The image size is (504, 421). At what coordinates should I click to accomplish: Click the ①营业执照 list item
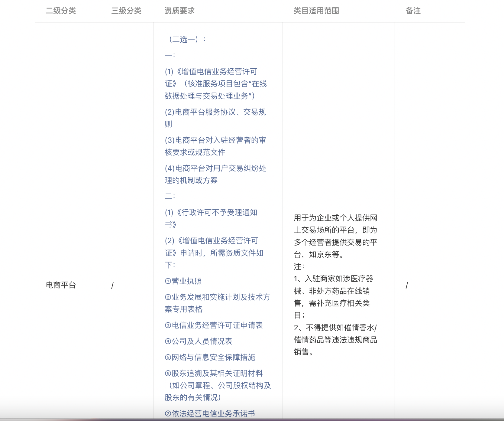tap(183, 281)
